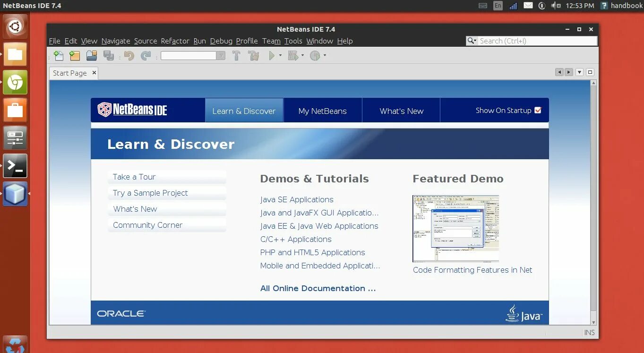Select the Learn & Discover tab

click(244, 111)
